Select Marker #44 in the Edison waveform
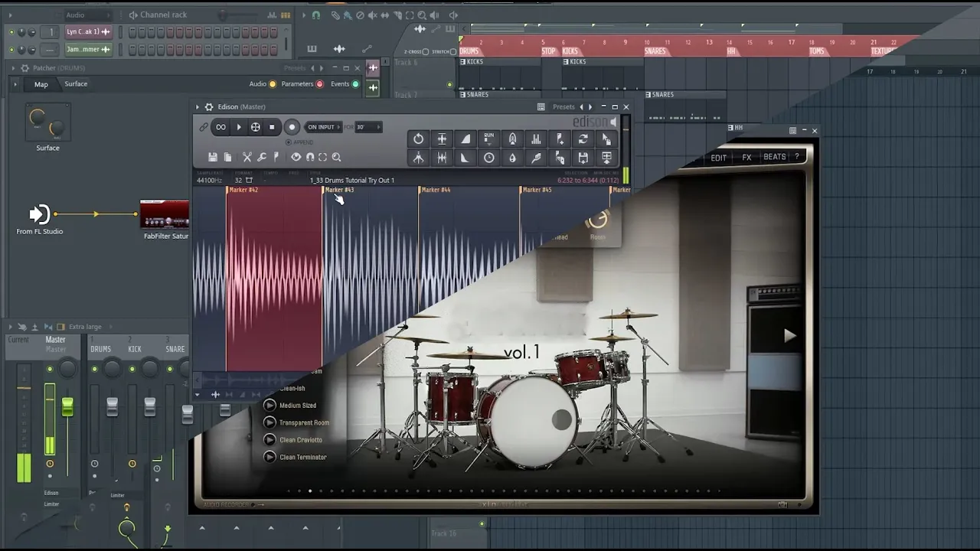Image resolution: width=980 pixels, height=551 pixels. pyautogui.click(x=436, y=190)
